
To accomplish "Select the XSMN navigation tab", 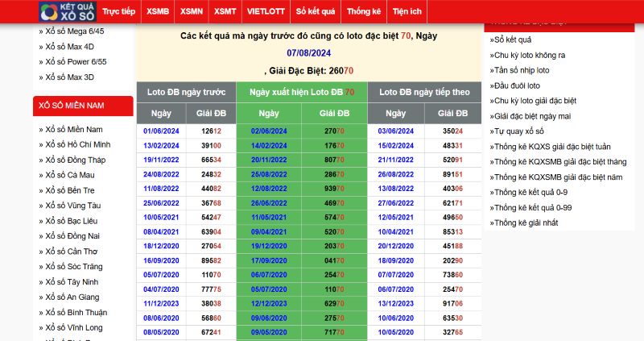I will click(x=192, y=12).
